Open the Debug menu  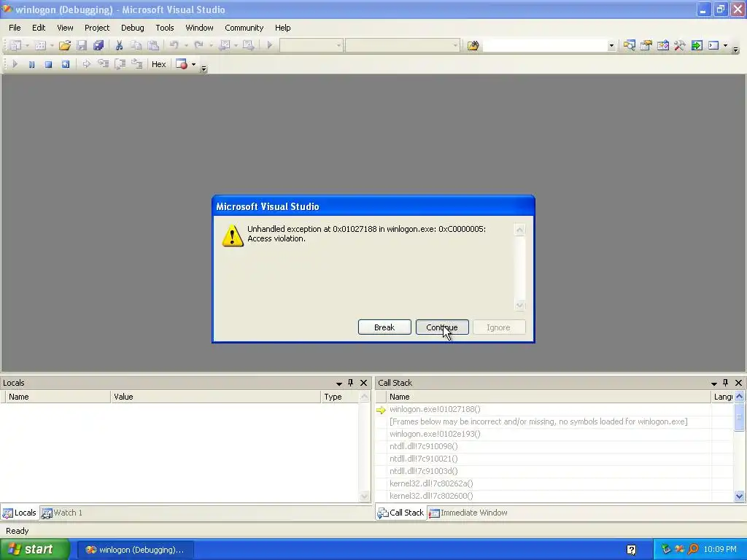[133, 28]
